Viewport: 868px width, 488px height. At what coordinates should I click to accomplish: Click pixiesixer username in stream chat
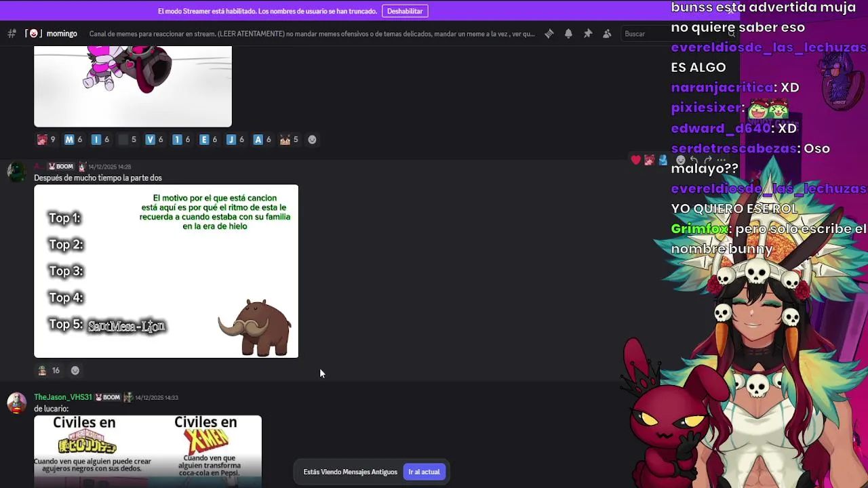point(705,108)
